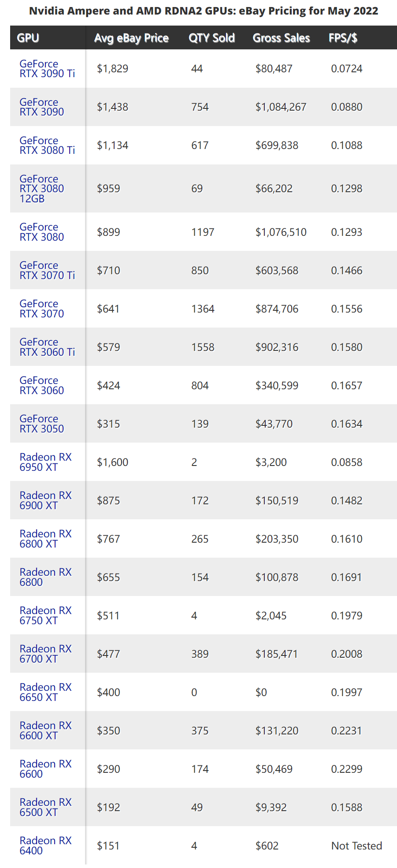The image size is (397, 868).
Task: Open the Radeon RX 6400 link
Action: click(x=45, y=846)
